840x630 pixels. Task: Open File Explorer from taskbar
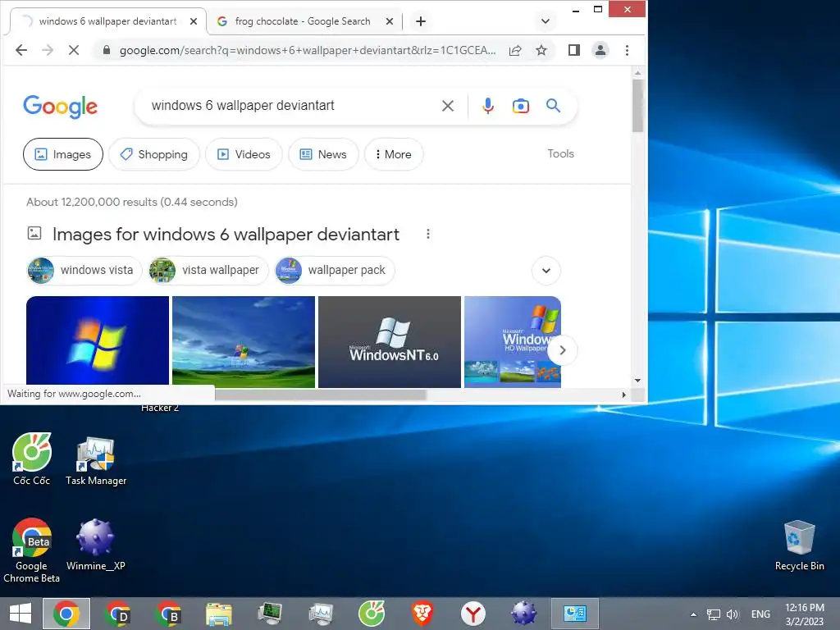click(x=219, y=614)
